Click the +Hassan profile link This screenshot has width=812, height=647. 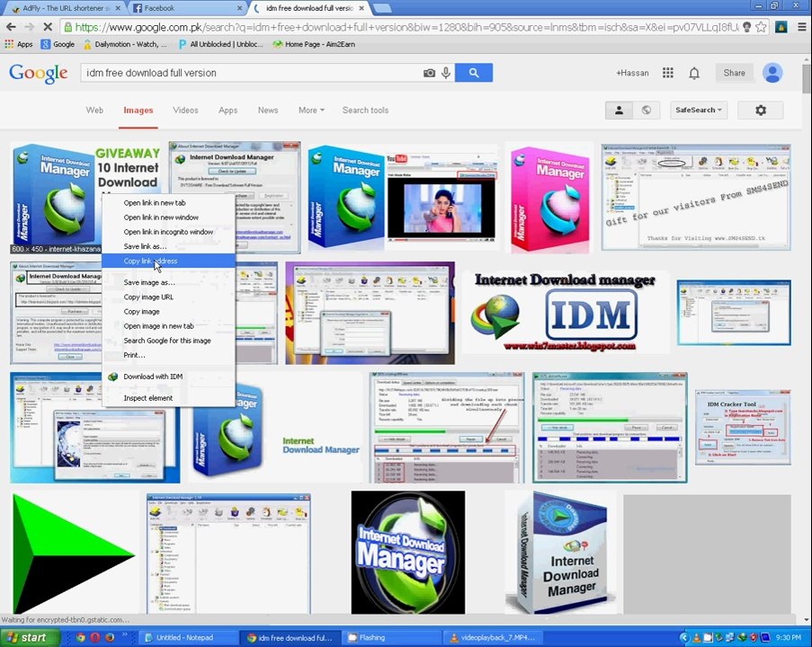pyautogui.click(x=632, y=73)
